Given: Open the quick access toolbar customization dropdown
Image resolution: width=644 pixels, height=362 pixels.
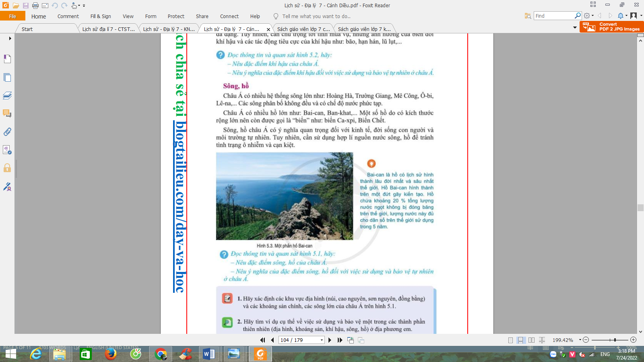Looking at the screenshot, I should pos(84,5).
